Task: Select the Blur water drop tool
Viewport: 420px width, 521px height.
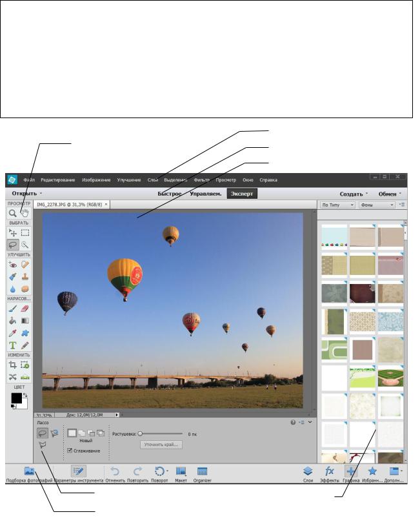Action: [x=13, y=289]
